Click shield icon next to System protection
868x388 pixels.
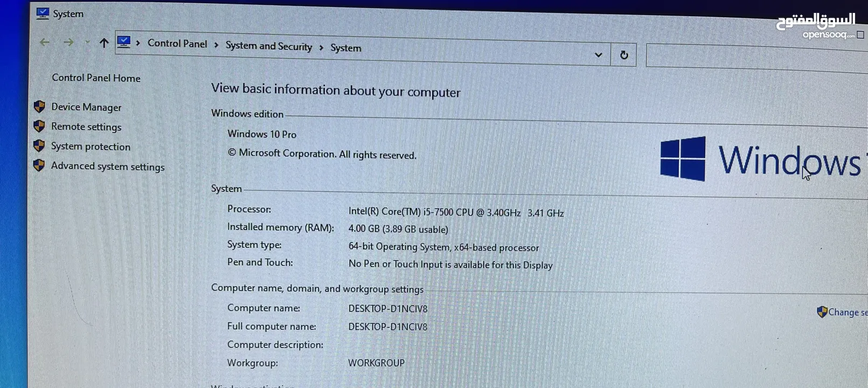39,145
